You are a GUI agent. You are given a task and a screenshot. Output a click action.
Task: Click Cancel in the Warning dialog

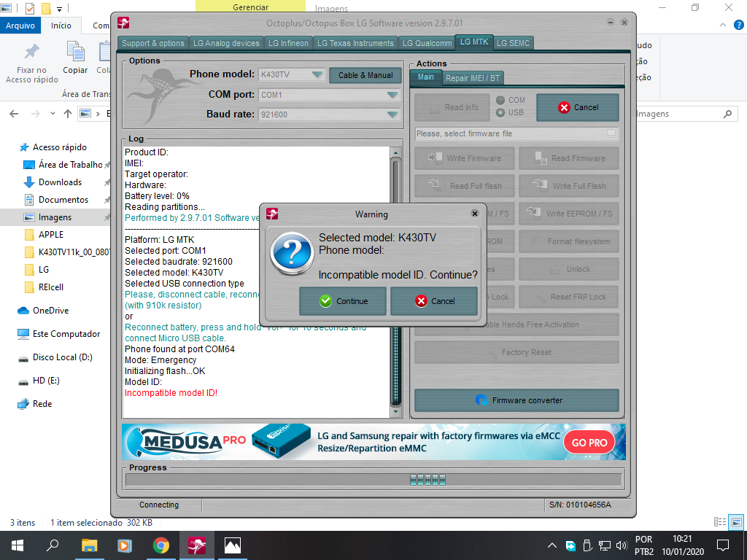pos(434,301)
